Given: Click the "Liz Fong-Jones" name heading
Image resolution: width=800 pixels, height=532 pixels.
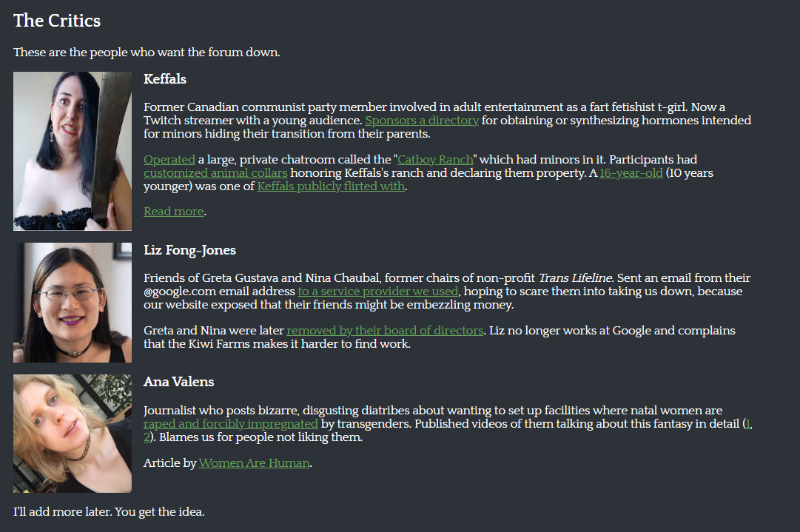Looking at the screenshot, I should 189,250.
